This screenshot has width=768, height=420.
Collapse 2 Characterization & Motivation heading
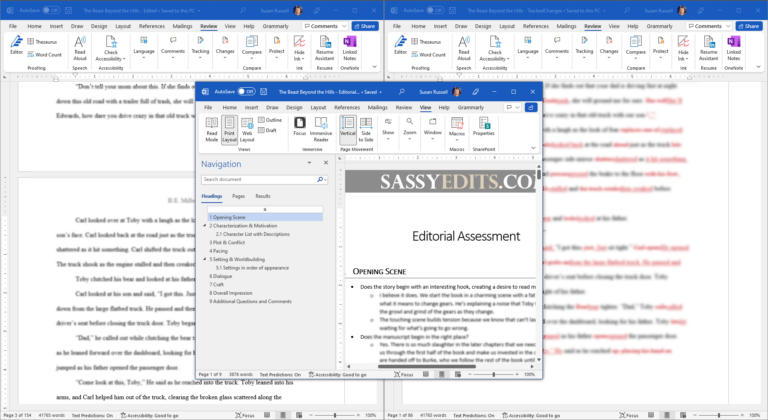click(x=205, y=226)
